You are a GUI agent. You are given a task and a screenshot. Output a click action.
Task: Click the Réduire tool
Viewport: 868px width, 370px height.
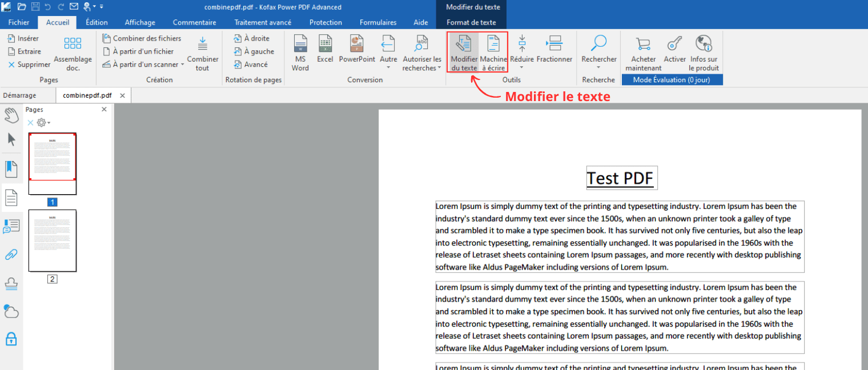(x=522, y=50)
